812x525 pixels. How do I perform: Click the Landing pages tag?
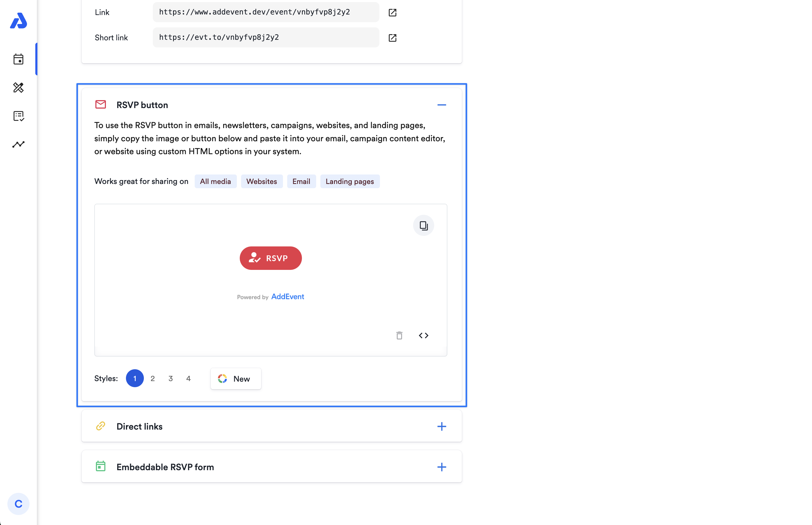[350, 181]
